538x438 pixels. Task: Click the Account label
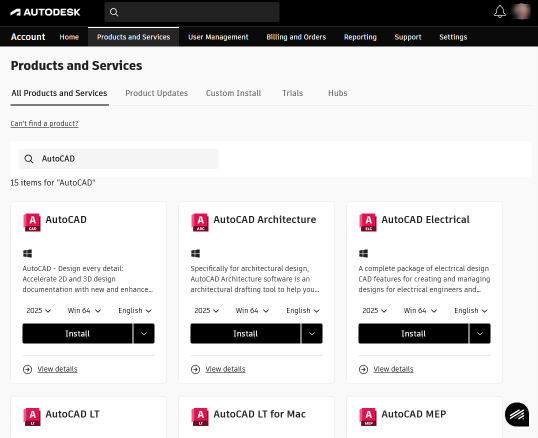[x=28, y=37]
